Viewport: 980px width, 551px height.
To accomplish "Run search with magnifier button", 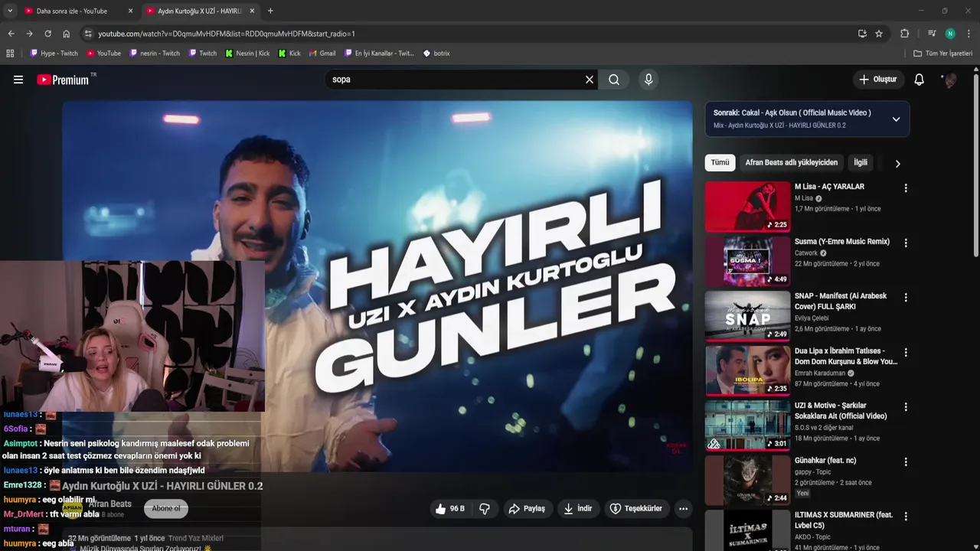I will (x=614, y=80).
